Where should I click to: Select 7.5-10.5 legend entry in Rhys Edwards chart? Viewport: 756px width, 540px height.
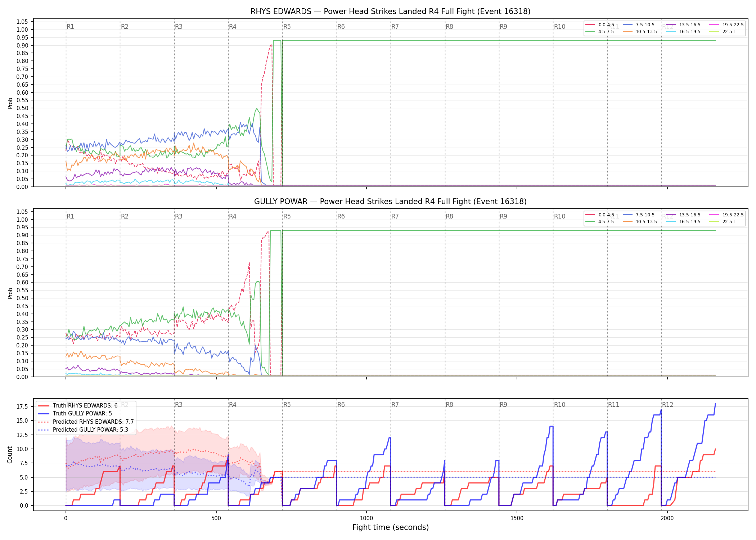point(639,25)
